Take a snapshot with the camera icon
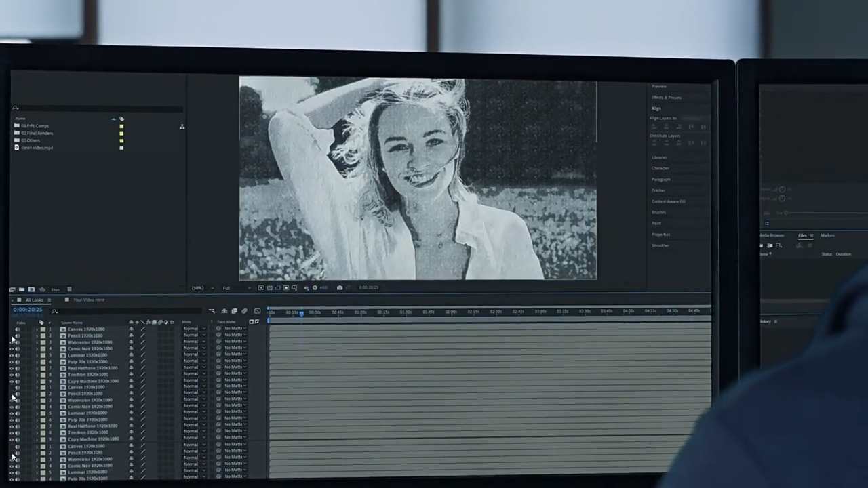The width and height of the screenshot is (868, 488). pos(340,288)
